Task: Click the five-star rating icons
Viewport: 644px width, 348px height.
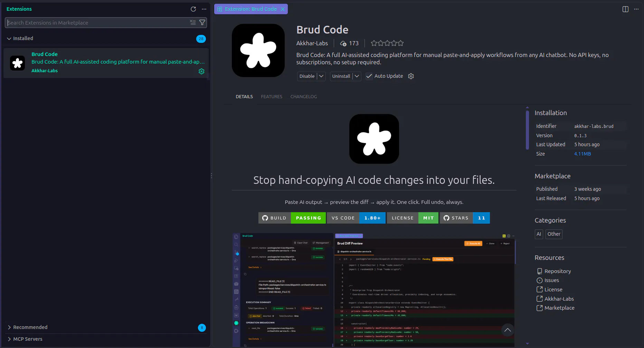Action: pos(387,43)
